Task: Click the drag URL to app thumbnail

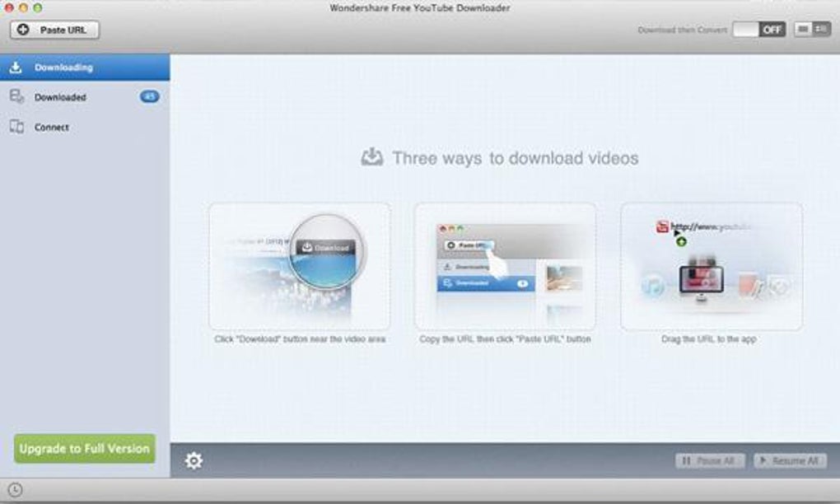Action: [x=712, y=266]
